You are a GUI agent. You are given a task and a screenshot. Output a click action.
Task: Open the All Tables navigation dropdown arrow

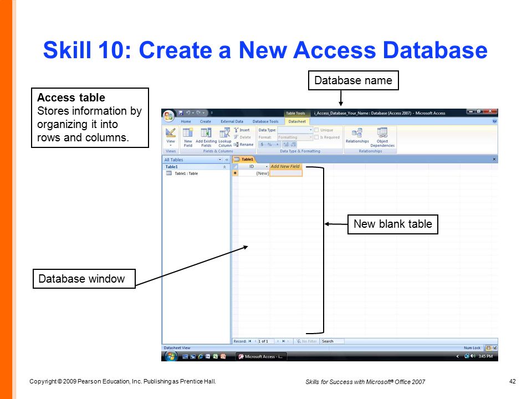tap(220, 160)
